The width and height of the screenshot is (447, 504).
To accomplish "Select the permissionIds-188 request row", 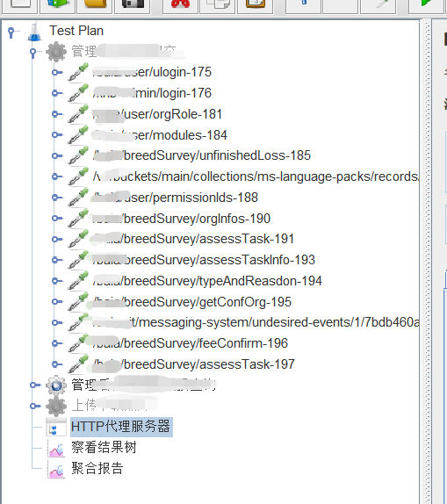I will tap(175, 198).
